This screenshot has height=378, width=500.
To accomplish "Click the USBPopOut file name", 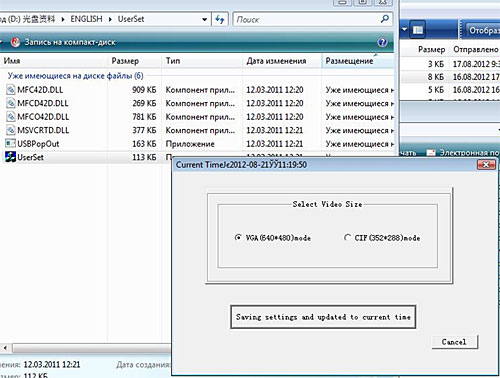I will [x=38, y=144].
